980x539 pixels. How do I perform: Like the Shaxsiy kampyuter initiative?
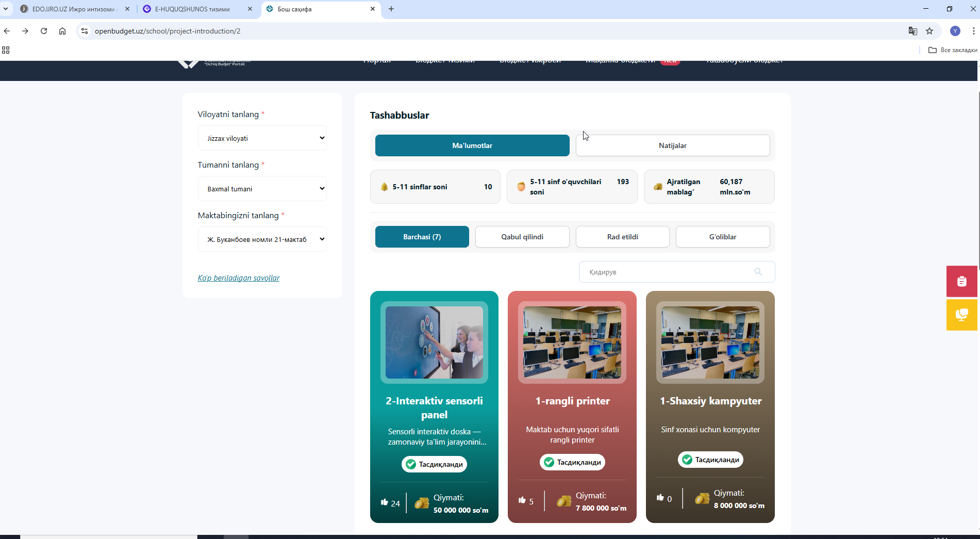click(660, 498)
